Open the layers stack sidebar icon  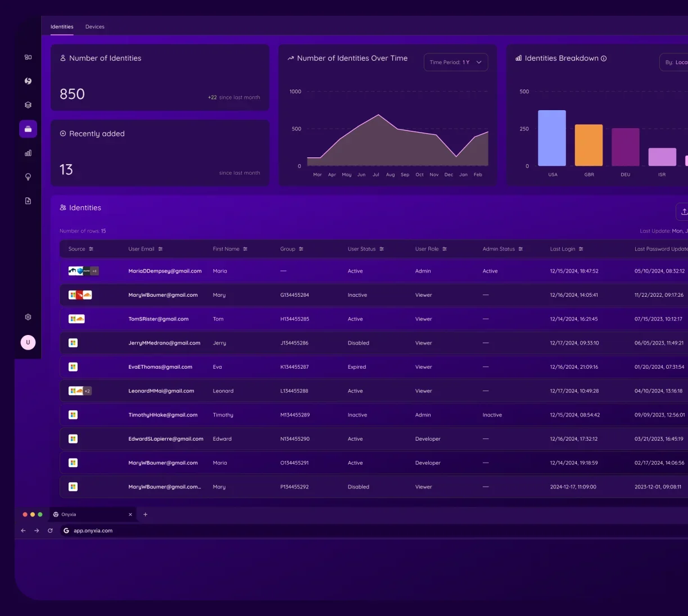tap(28, 105)
